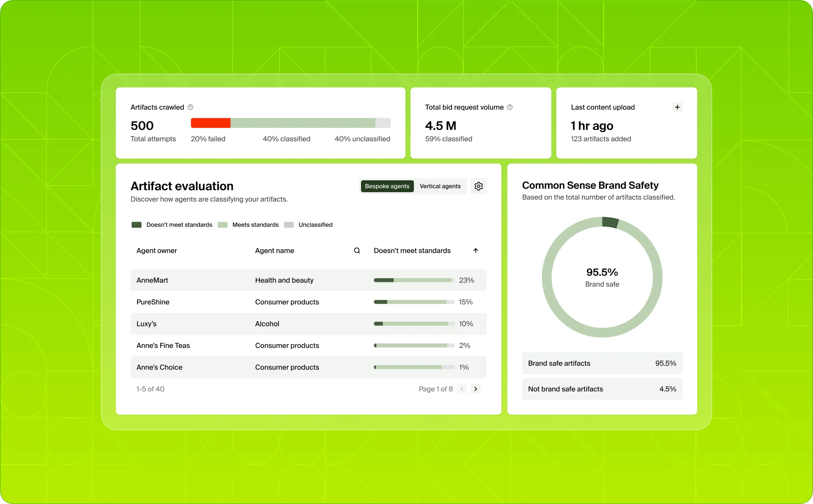Add content using the plus icon on Last content upload
This screenshot has height=504, width=813.
click(677, 107)
